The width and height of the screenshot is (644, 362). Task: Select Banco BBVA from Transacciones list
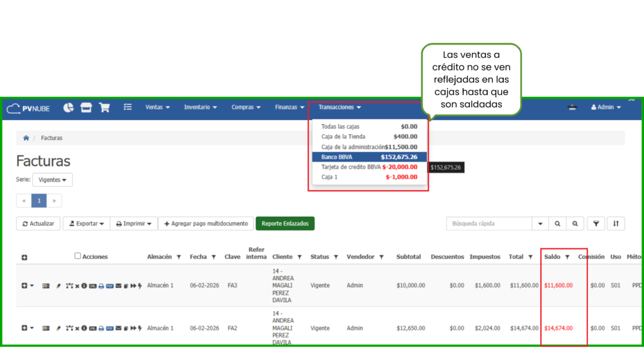click(x=369, y=157)
